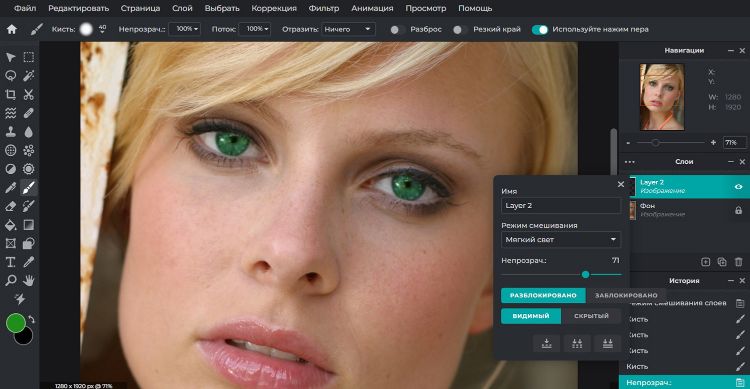The height and width of the screenshot is (389, 750).
Task: Open the Фильтр menu
Action: [324, 8]
